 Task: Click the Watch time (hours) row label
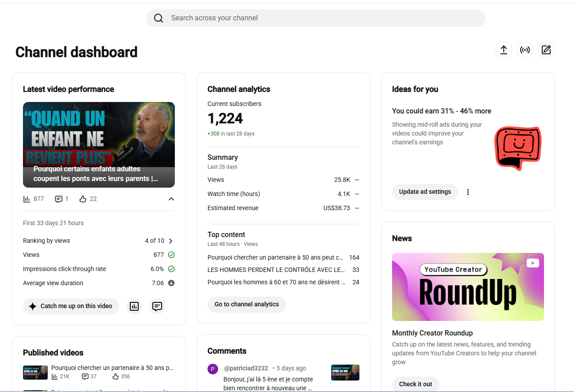(234, 194)
